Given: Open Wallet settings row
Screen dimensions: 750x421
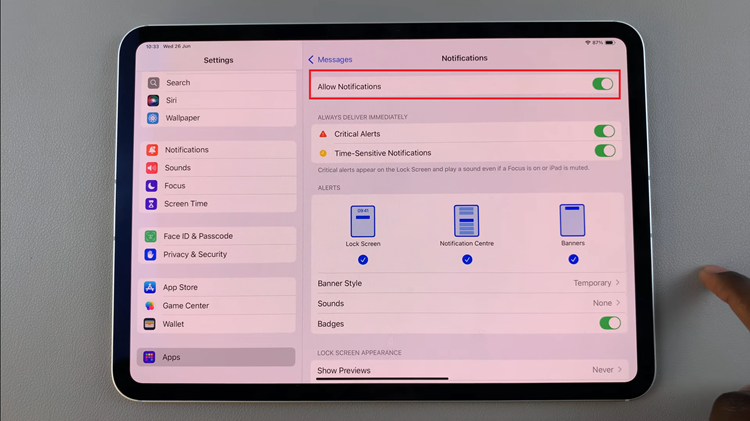Looking at the screenshot, I should coord(217,324).
